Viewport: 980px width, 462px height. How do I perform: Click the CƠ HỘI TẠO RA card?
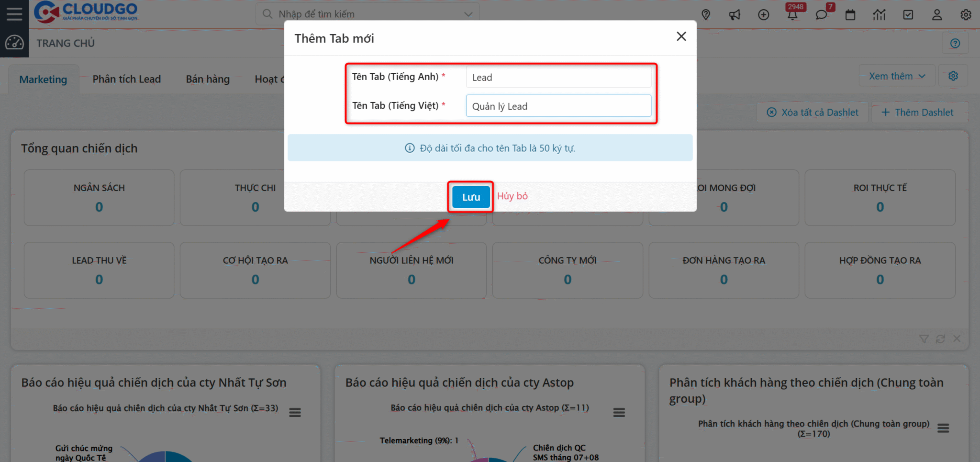(255, 270)
